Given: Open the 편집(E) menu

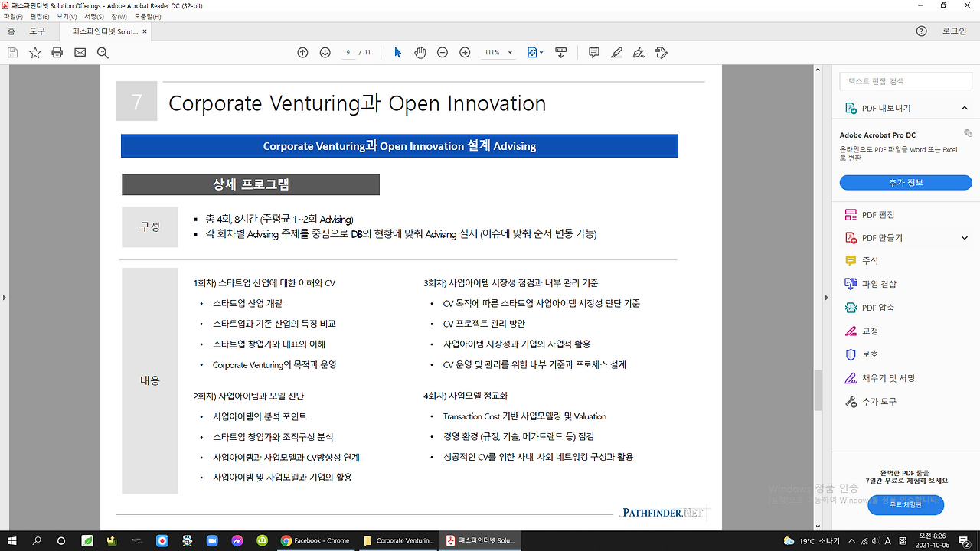Looking at the screenshot, I should pos(40,16).
